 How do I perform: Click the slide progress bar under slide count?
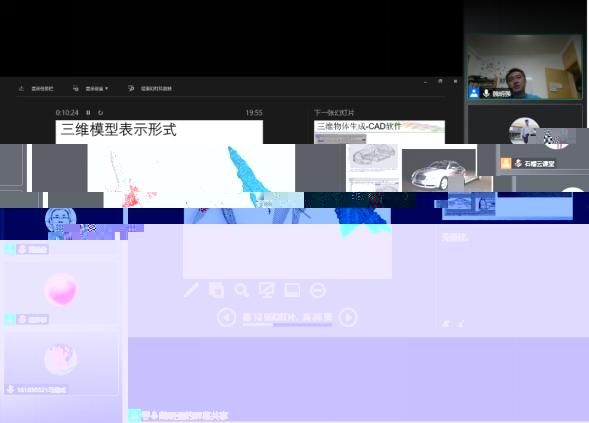click(287, 325)
